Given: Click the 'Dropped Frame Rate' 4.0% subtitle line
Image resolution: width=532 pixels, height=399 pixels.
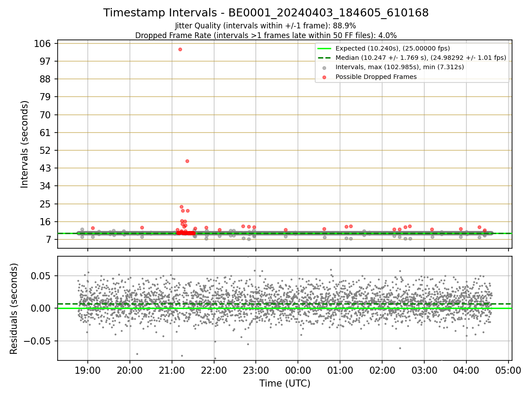Looking at the screenshot, I should coord(266,35).
